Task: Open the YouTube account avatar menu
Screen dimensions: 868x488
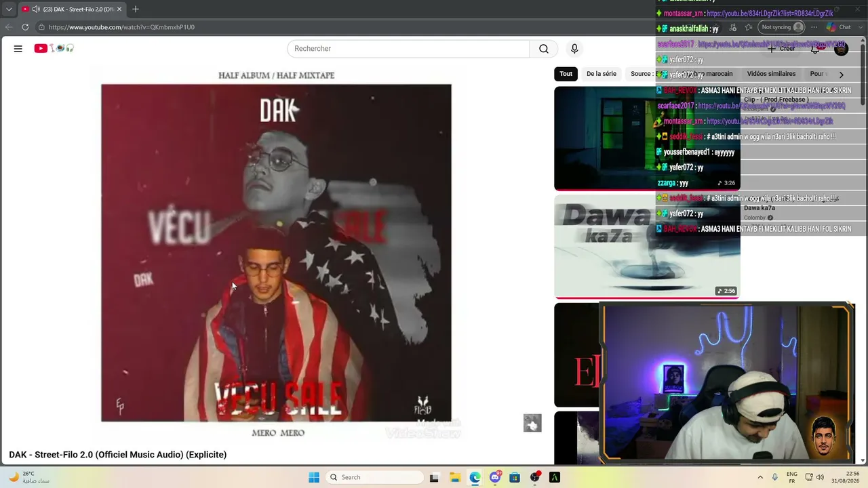Action: tap(842, 49)
